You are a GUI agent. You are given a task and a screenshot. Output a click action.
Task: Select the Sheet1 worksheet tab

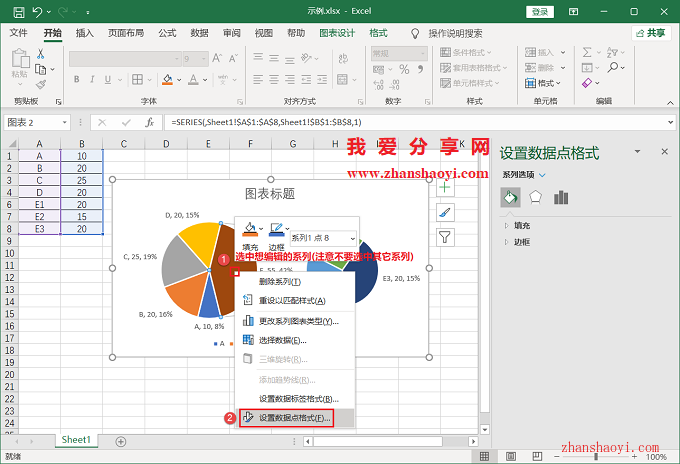(x=76, y=440)
